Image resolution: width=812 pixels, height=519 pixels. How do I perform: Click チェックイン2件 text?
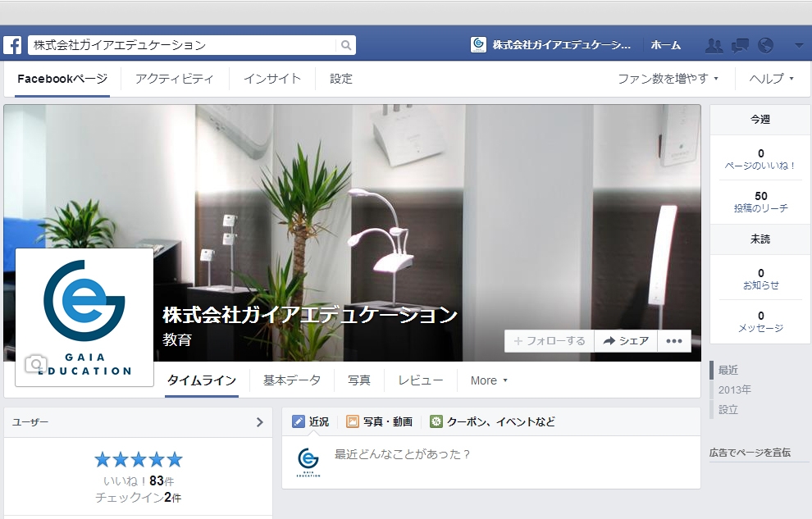[139, 497]
